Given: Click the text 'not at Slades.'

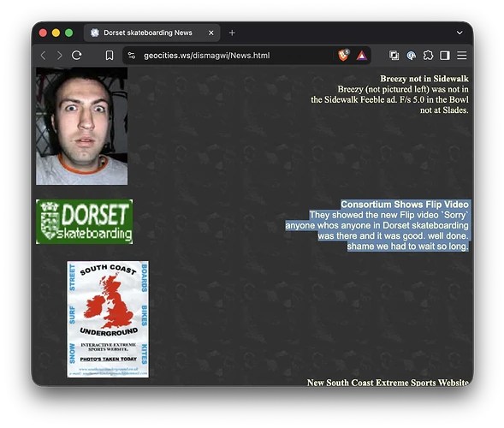Looking at the screenshot, I should point(444,110).
